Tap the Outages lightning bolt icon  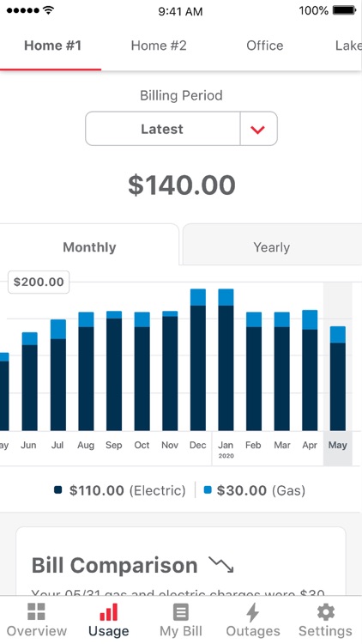[x=253, y=612]
